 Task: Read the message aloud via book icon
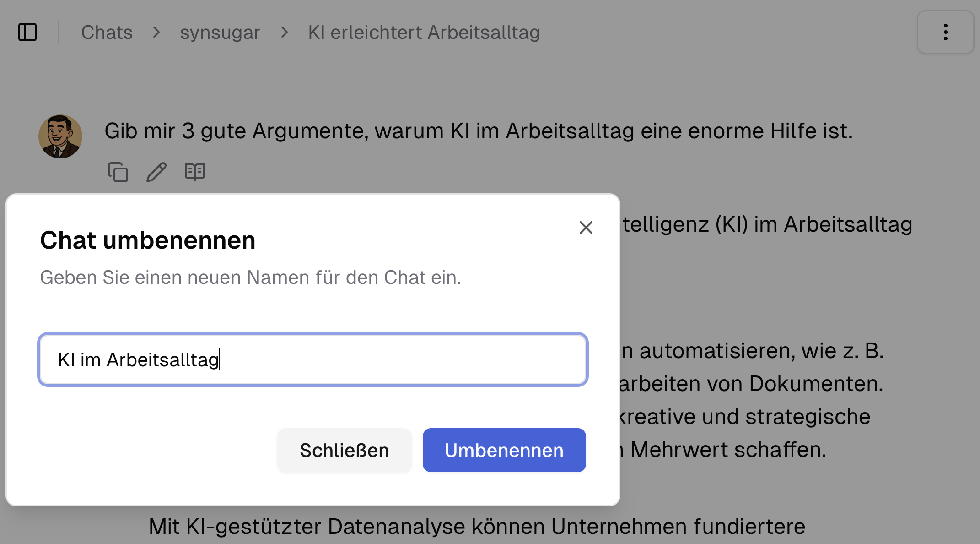coord(195,173)
